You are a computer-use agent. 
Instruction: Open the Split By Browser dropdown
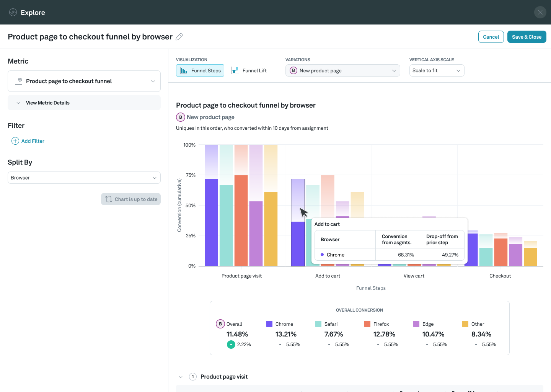(84, 178)
